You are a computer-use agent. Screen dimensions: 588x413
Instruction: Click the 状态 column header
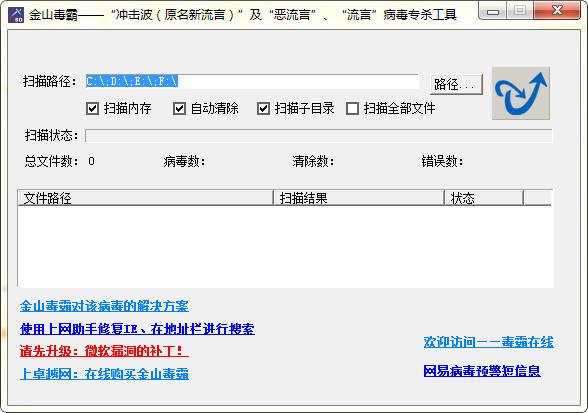(x=484, y=198)
